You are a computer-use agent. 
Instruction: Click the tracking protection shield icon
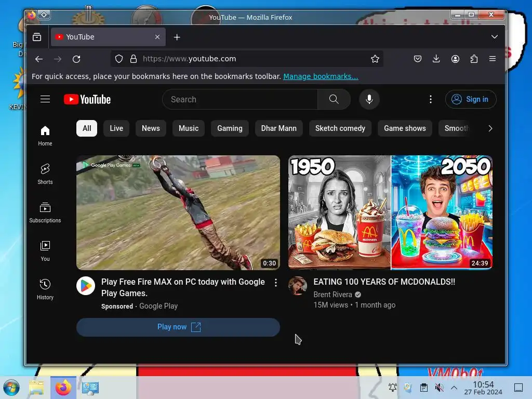point(119,59)
